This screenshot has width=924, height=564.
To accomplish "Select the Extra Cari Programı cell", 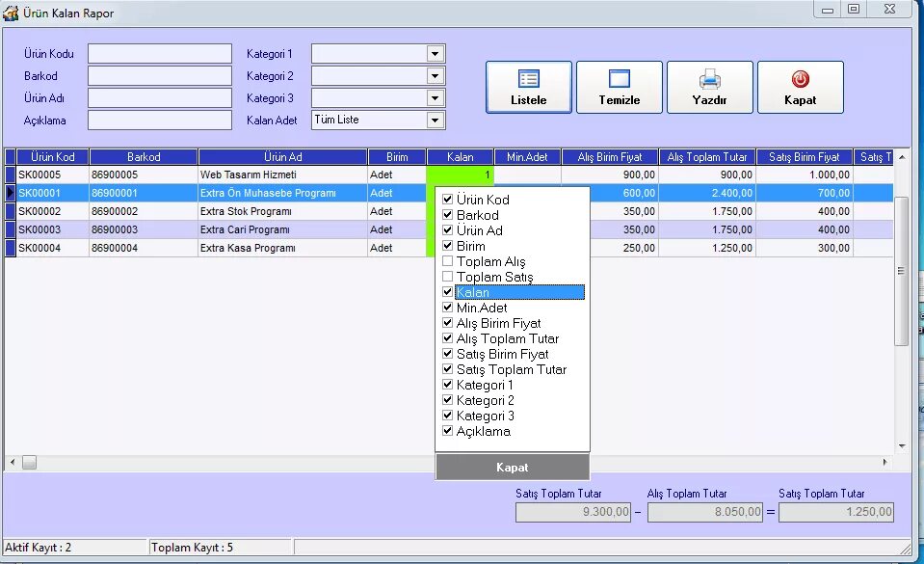I will 283,229.
